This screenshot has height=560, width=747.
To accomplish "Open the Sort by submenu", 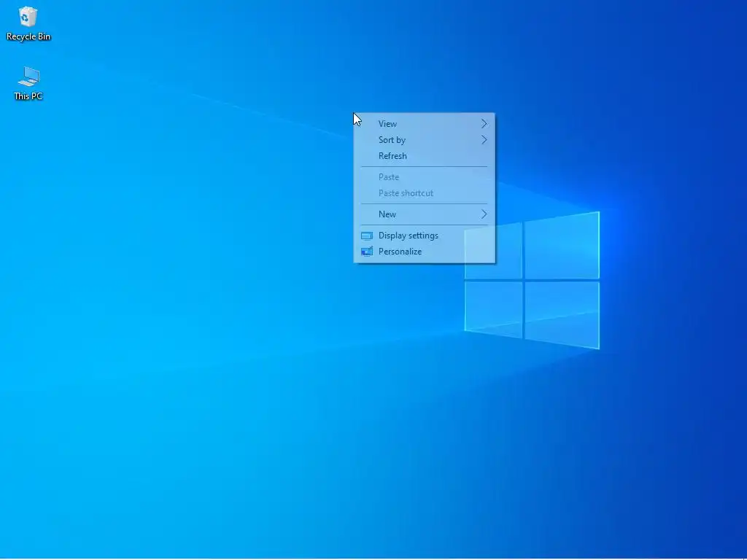I will (424, 140).
